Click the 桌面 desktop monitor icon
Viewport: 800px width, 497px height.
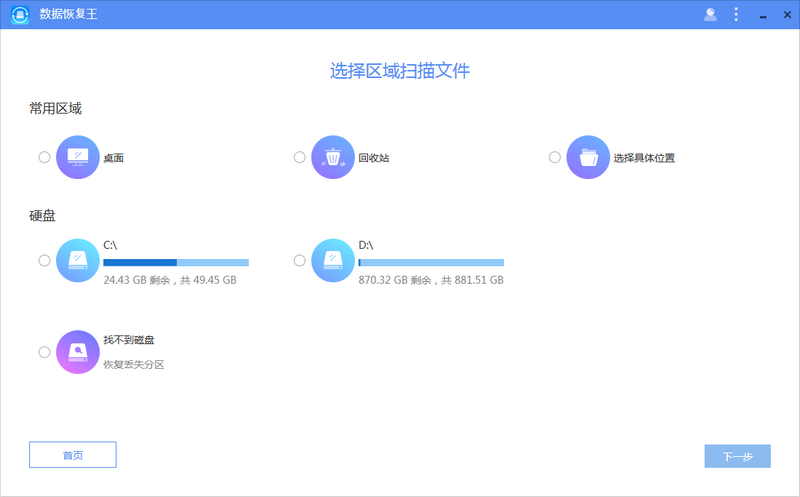point(78,157)
